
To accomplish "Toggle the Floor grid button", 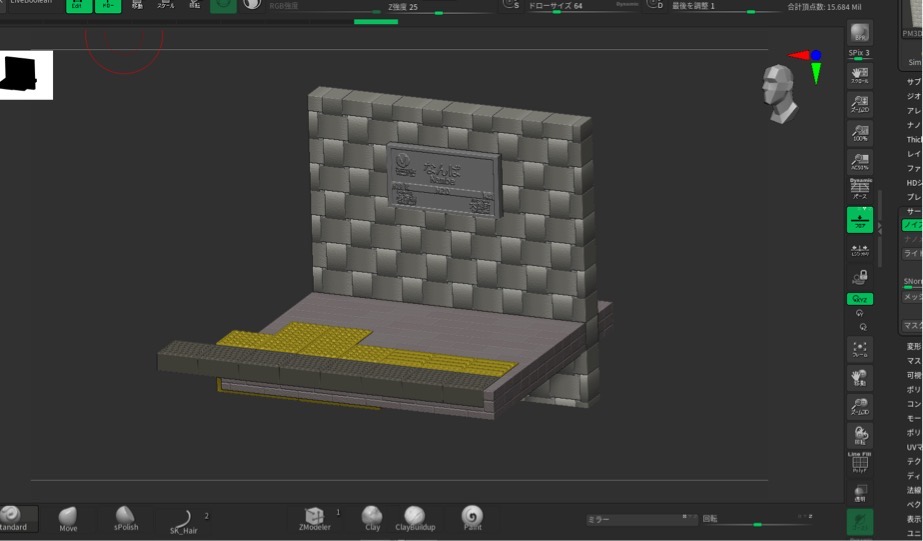I will point(859,220).
